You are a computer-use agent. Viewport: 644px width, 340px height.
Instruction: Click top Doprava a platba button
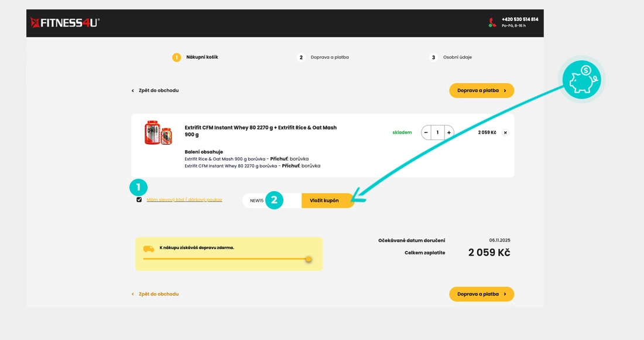(x=481, y=90)
